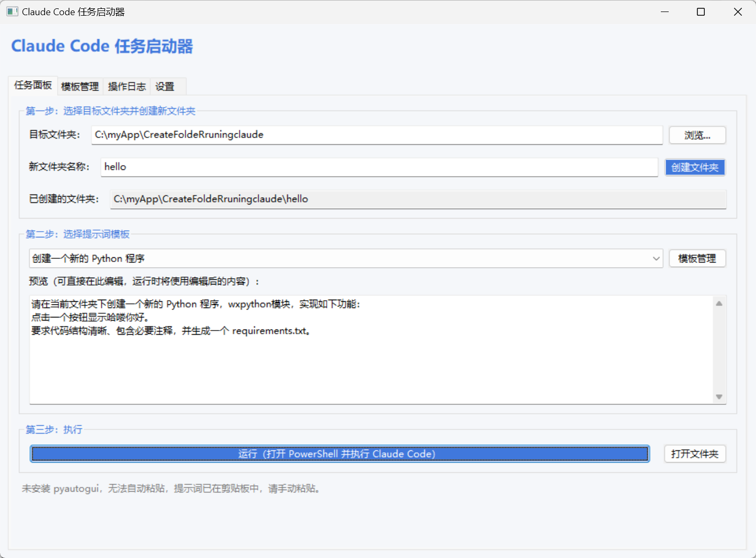This screenshot has width=756, height=558.
Task: Click the 第三步：执行 group label
Action: point(54,430)
